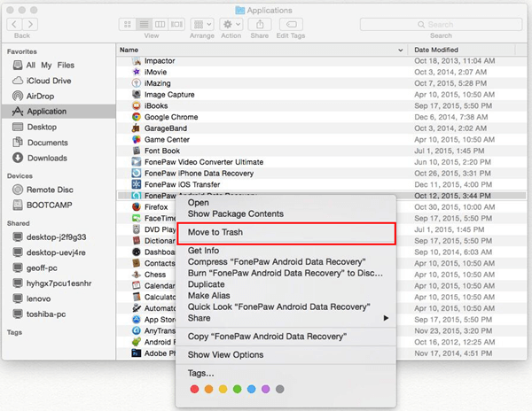The height and width of the screenshot is (411, 532).
Task: Choose Tags… from context menu
Action: tap(286, 373)
